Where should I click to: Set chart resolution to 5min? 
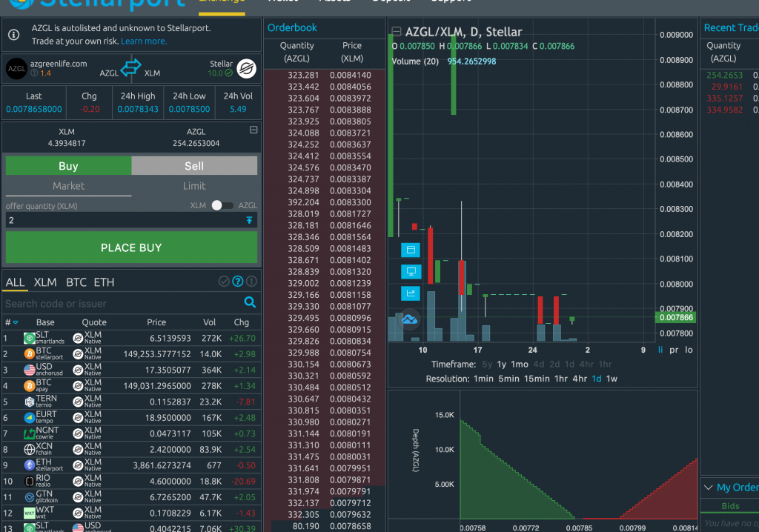point(508,379)
